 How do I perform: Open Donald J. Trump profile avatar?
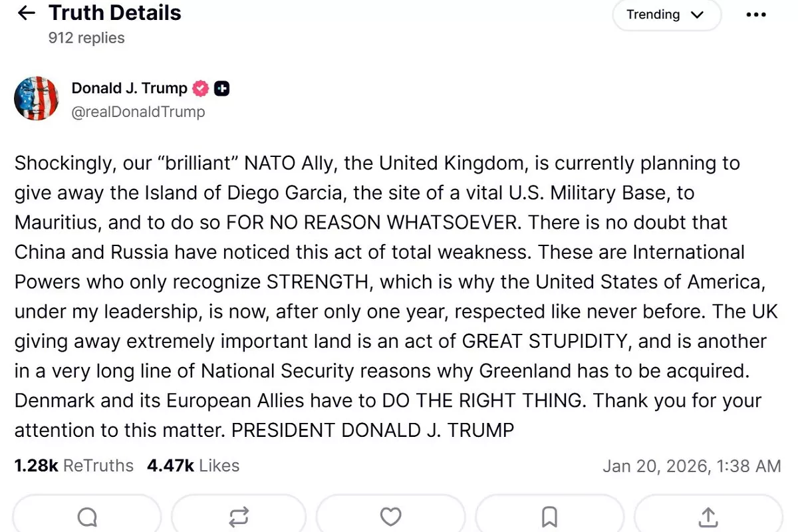[x=37, y=98]
